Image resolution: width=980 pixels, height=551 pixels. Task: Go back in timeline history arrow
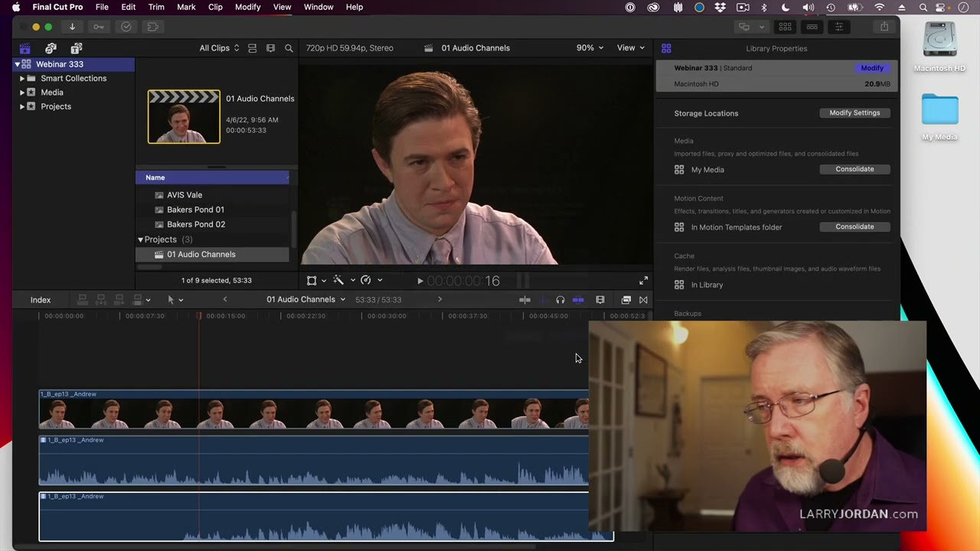click(x=224, y=299)
